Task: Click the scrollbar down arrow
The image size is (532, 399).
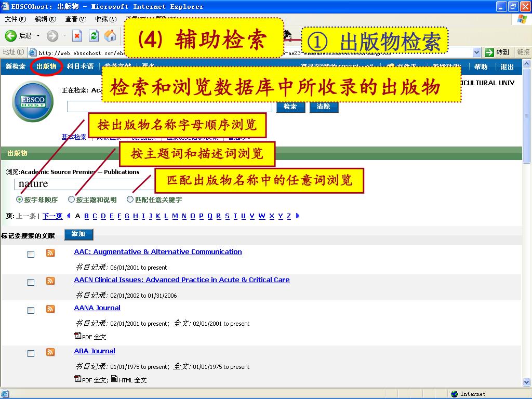Action: [x=526, y=382]
